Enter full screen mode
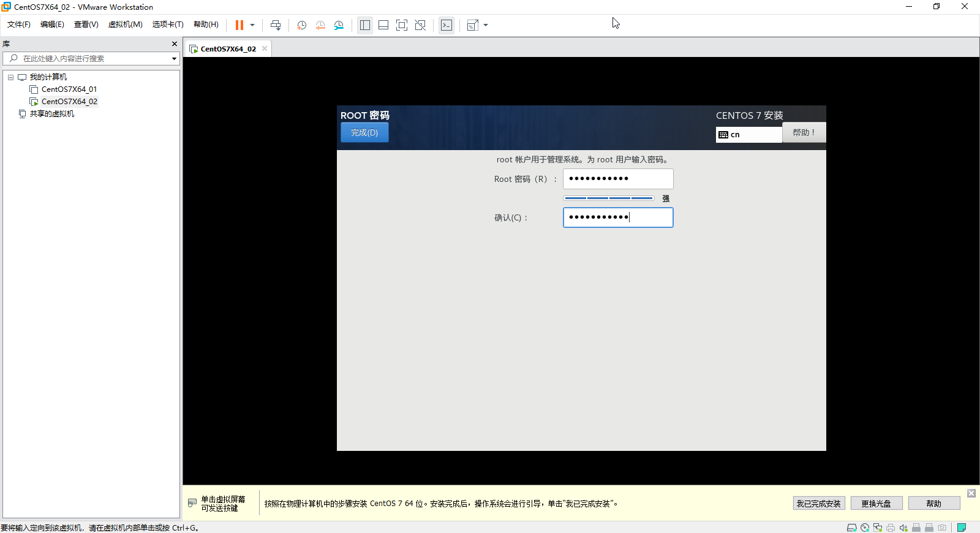Viewport: 980px width, 533px height. pyautogui.click(x=402, y=25)
